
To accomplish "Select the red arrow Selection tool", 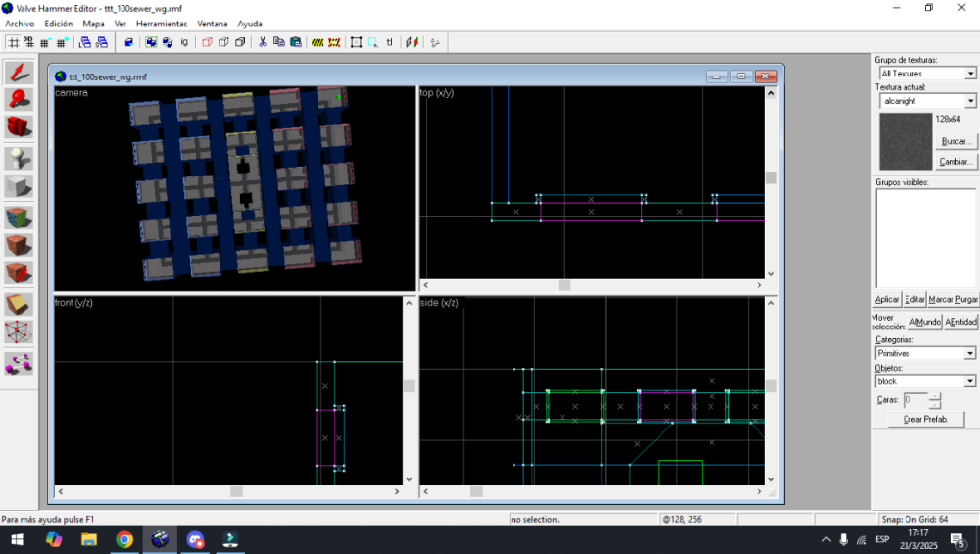I will point(19,73).
